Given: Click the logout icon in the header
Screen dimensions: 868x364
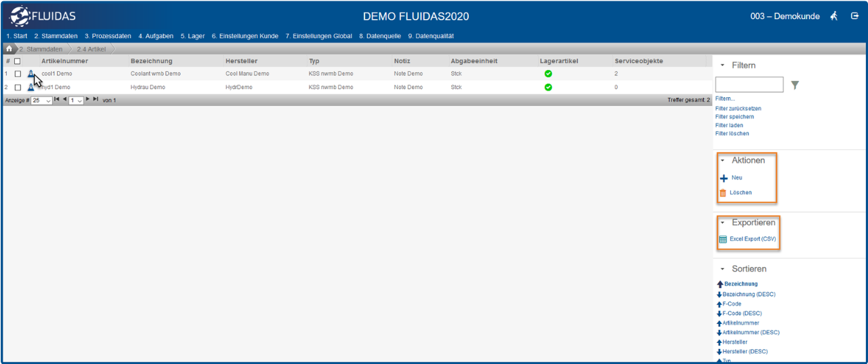Looking at the screenshot, I should tap(854, 16).
